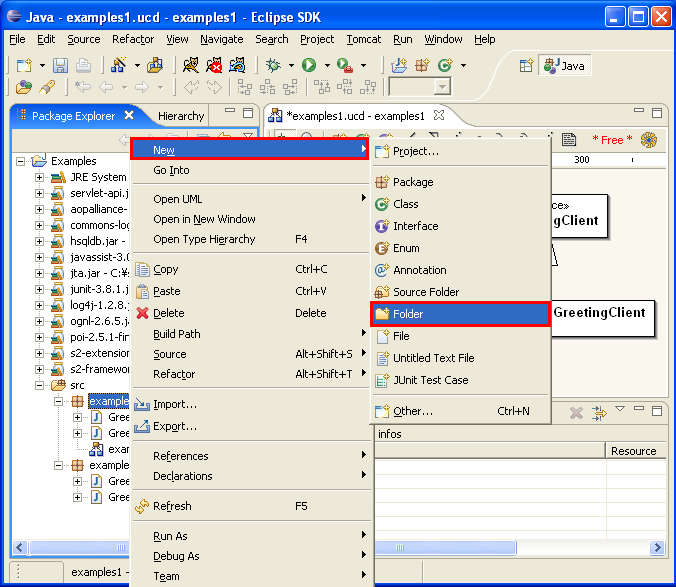Click the Debug bug icon in toolbar
This screenshot has height=587, width=676.
point(274,65)
